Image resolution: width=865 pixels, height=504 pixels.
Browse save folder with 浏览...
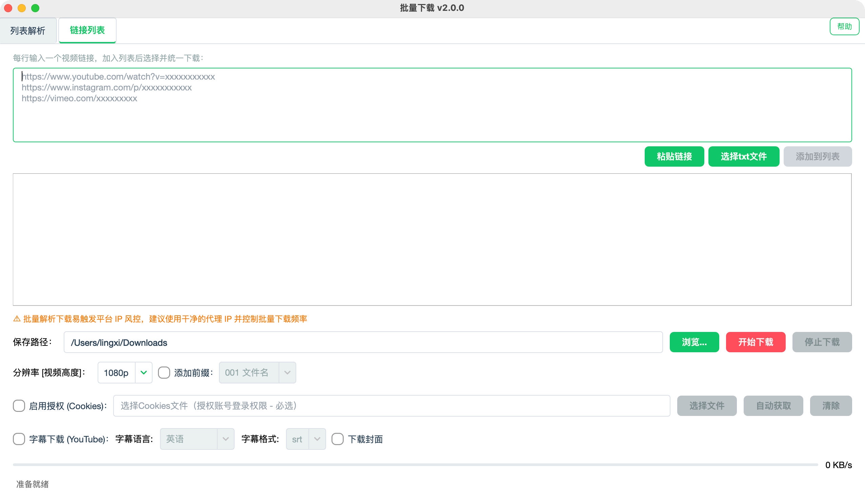tap(694, 342)
